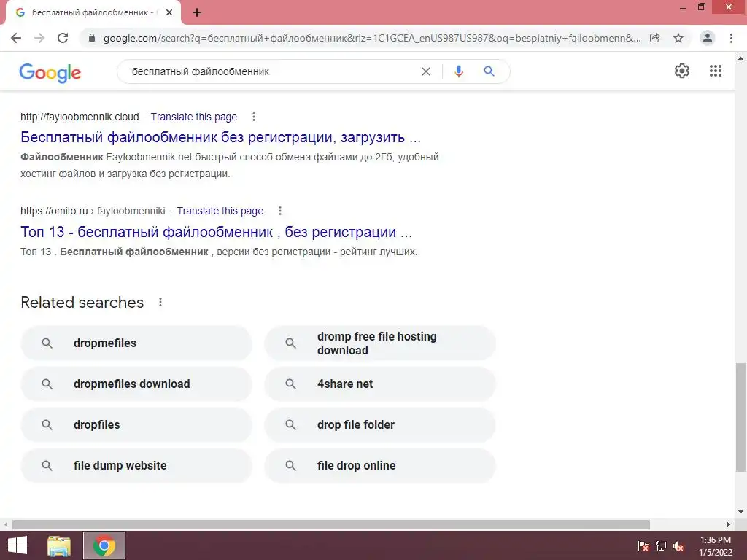This screenshot has height=560, width=747.
Task: Reload the current page
Action: coord(63,38)
